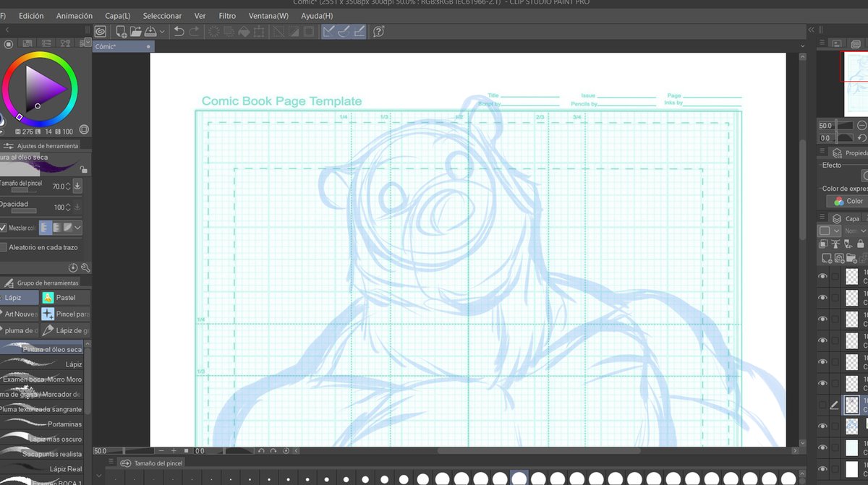Screen dimensions: 868x485
Task: Select the Sacapuntas realista brush
Action: coord(42,454)
